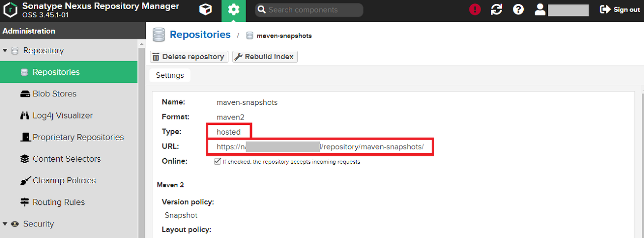644x238 pixels.
Task: Click the sidebar vertical scrollbar up arrow
Action: click(141, 44)
